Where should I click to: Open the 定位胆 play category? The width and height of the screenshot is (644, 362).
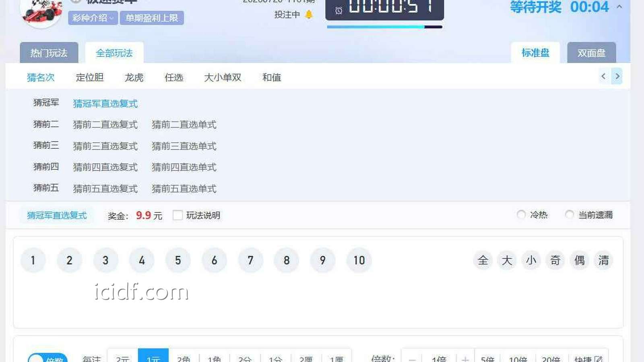pyautogui.click(x=90, y=77)
